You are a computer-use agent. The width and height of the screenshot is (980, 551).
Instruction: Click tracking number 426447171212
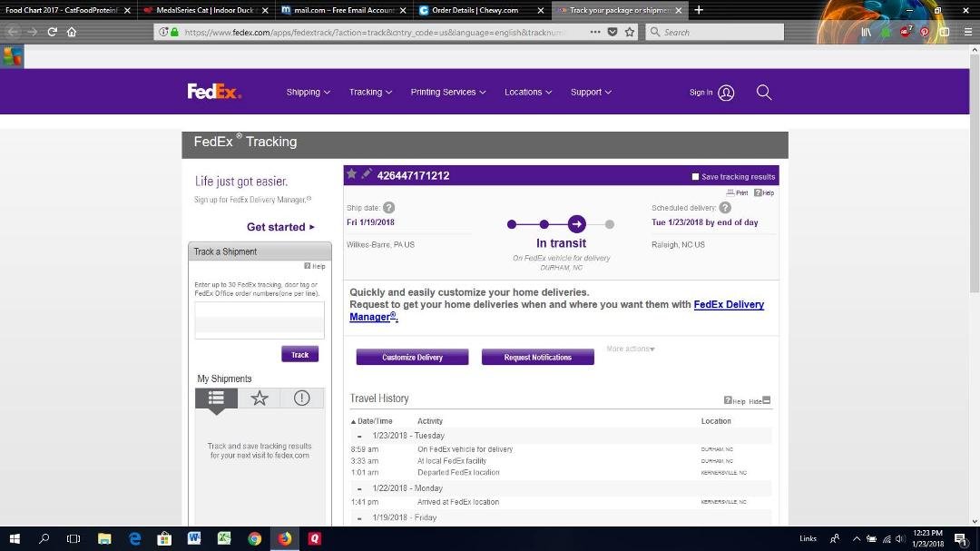tap(413, 176)
